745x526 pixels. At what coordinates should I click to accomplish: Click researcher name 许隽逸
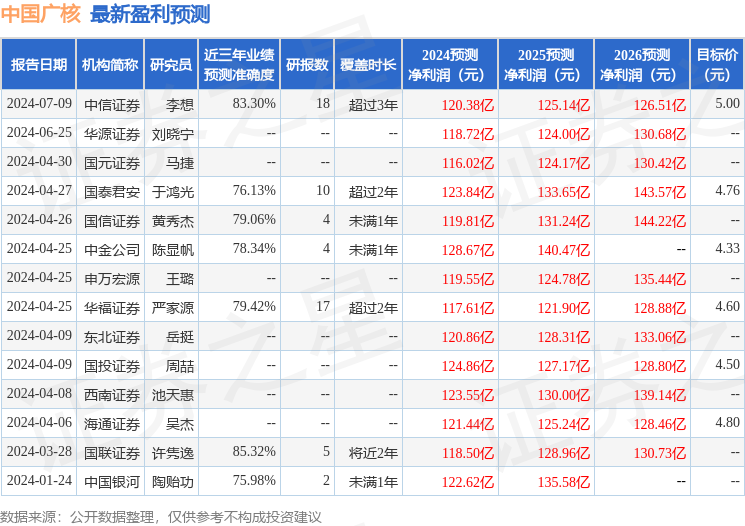coord(173,453)
